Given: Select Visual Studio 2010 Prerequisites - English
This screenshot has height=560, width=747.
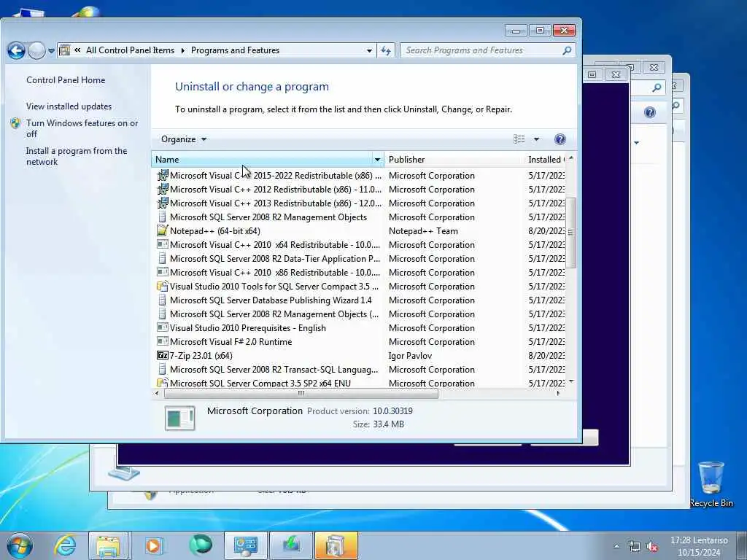Looking at the screenshot, I should 248,328.
